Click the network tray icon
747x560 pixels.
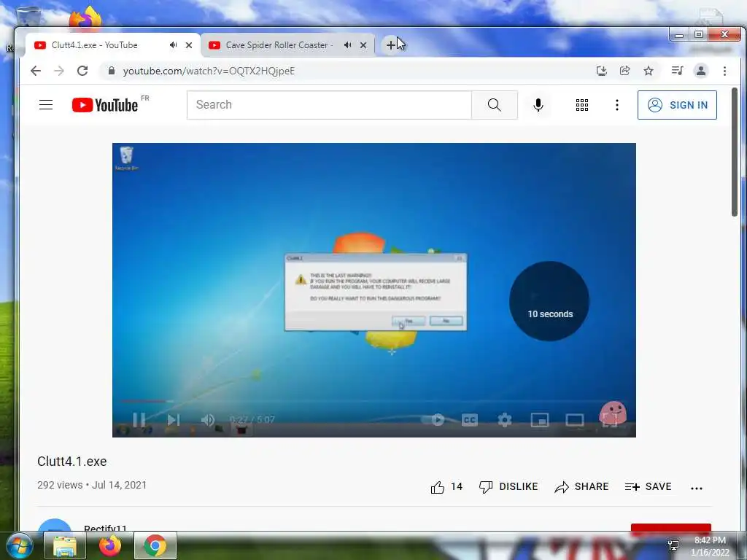[673, 545]
